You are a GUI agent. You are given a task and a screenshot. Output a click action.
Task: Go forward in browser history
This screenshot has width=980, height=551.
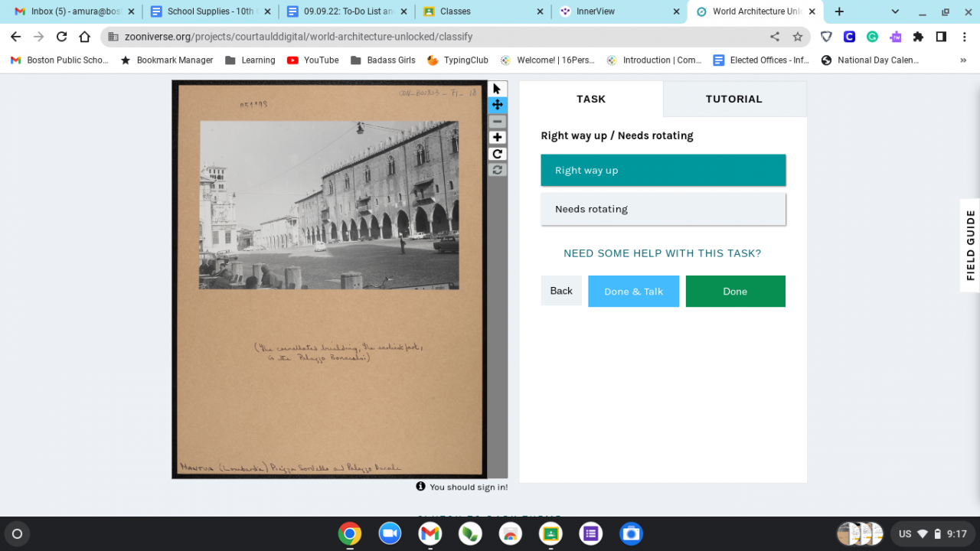tap(39, 37)
